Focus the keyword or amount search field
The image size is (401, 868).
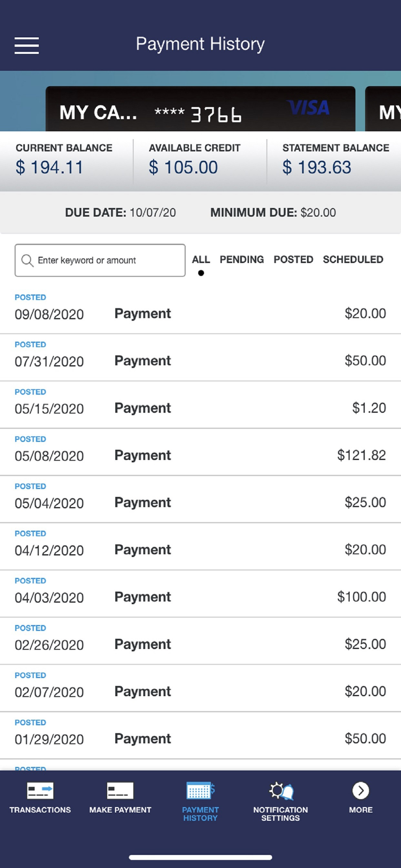click(100, 260)
